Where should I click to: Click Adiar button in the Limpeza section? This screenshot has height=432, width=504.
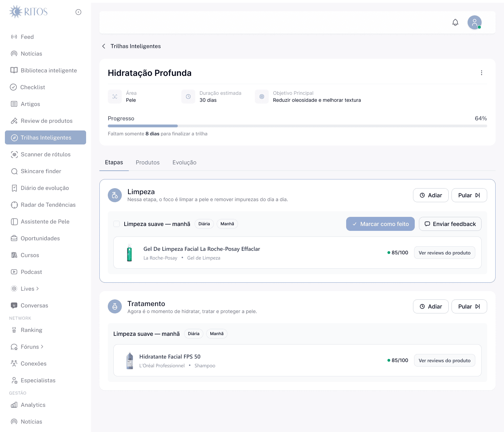coord(431,195)
